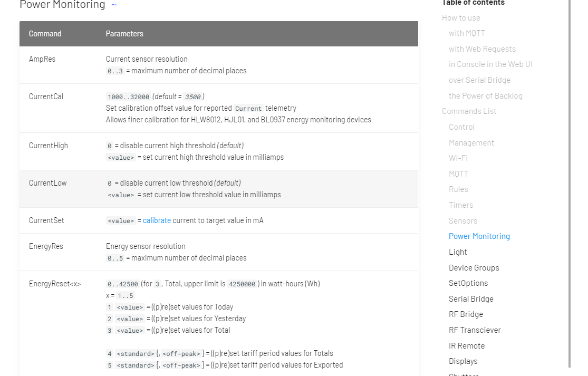Jump to Commands List section
The image size is (588, 376).
(469, 111)
